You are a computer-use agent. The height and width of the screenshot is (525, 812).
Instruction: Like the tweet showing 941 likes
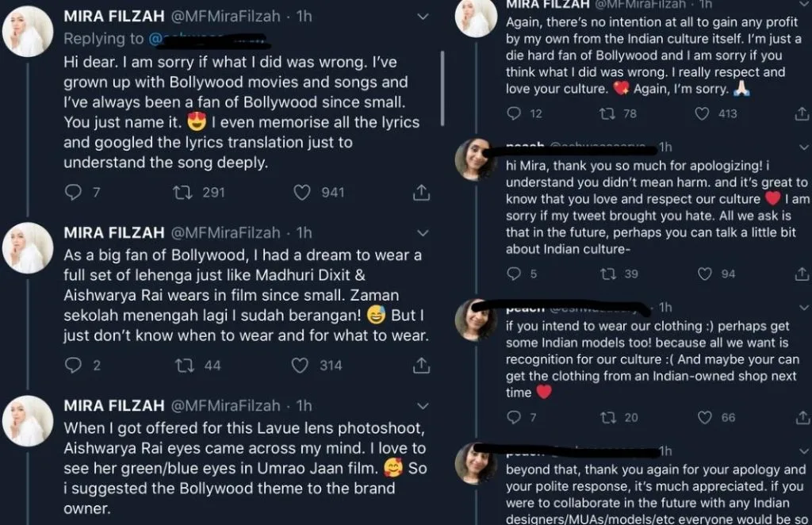click(301, 192)
